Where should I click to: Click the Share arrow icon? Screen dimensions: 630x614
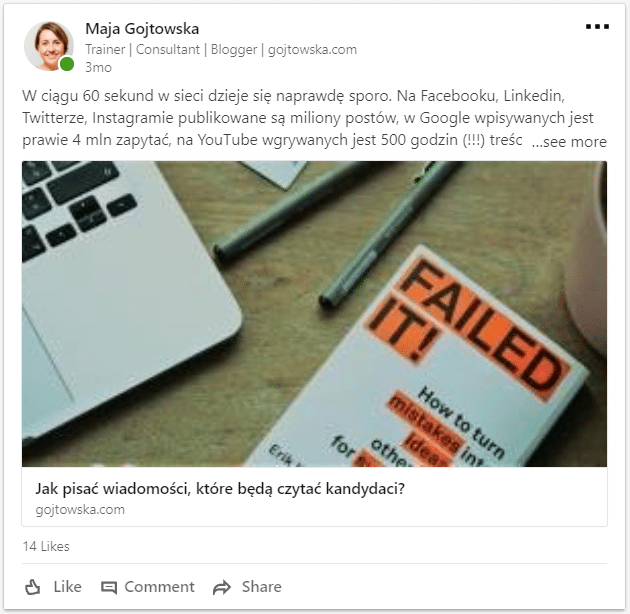coord(222,587)
